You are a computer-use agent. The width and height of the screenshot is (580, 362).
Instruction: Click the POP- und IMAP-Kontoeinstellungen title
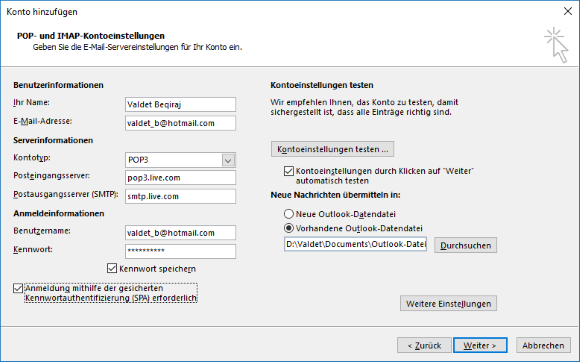[91, 36]
